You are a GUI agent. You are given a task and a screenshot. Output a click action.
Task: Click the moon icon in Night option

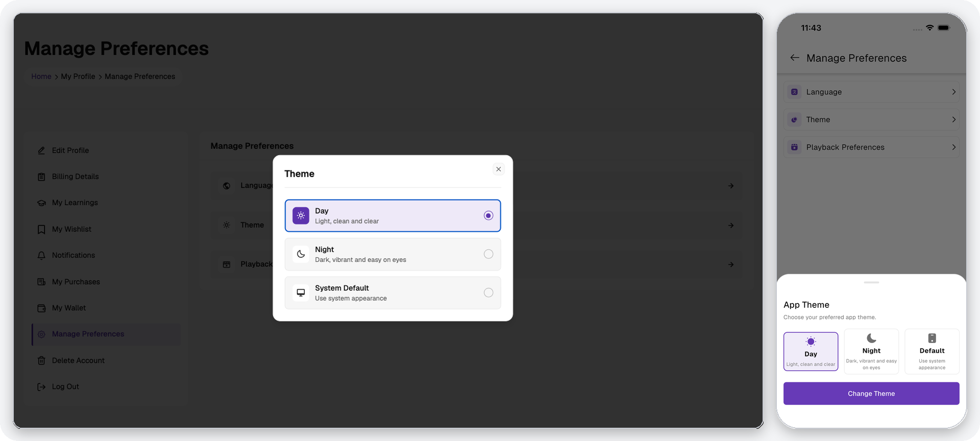[301, 254]
